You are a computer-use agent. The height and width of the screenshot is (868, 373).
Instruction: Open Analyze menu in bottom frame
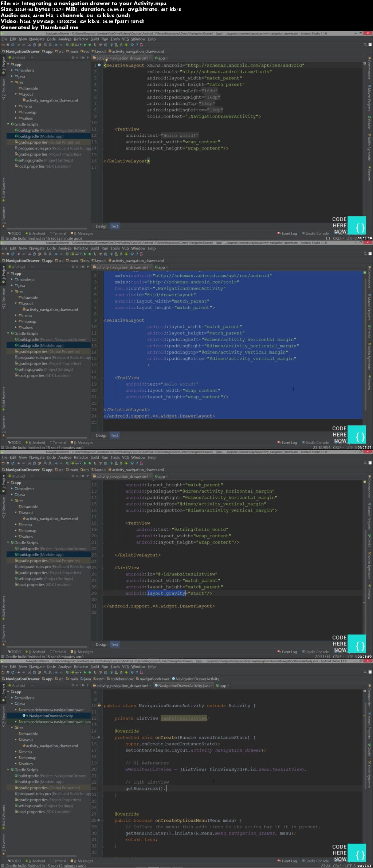click(65, 667)
